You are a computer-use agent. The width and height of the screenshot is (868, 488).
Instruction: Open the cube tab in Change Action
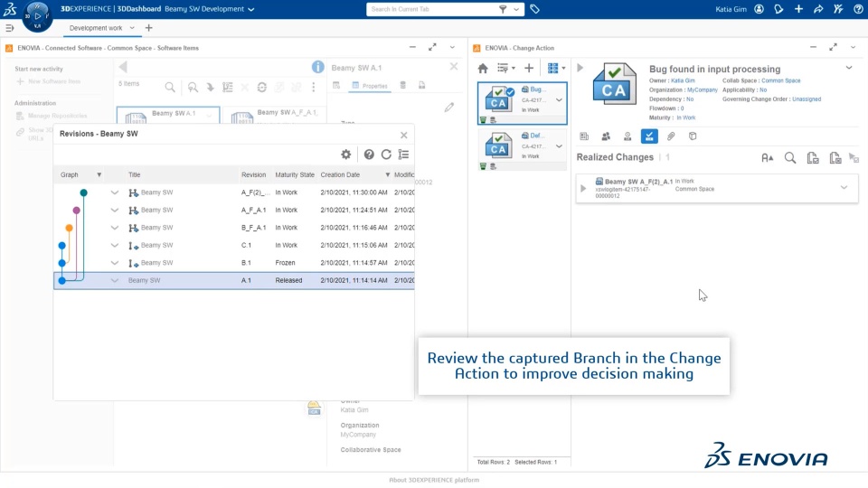click(693, 136)
